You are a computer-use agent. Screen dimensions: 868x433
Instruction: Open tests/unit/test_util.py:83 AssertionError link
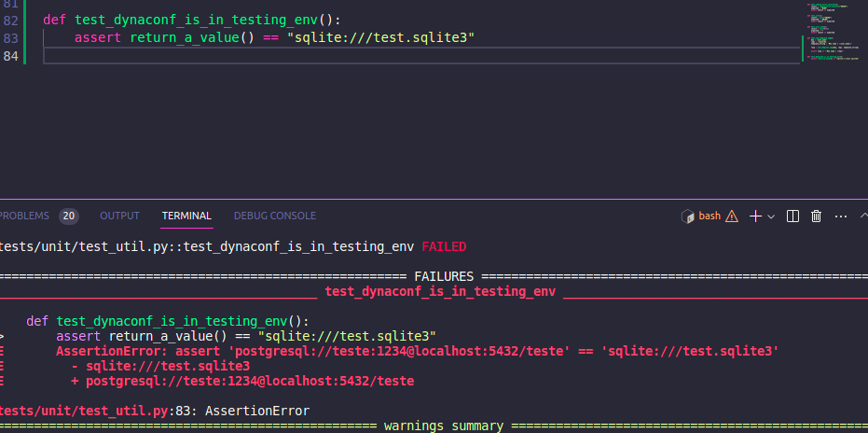[155, 411]
